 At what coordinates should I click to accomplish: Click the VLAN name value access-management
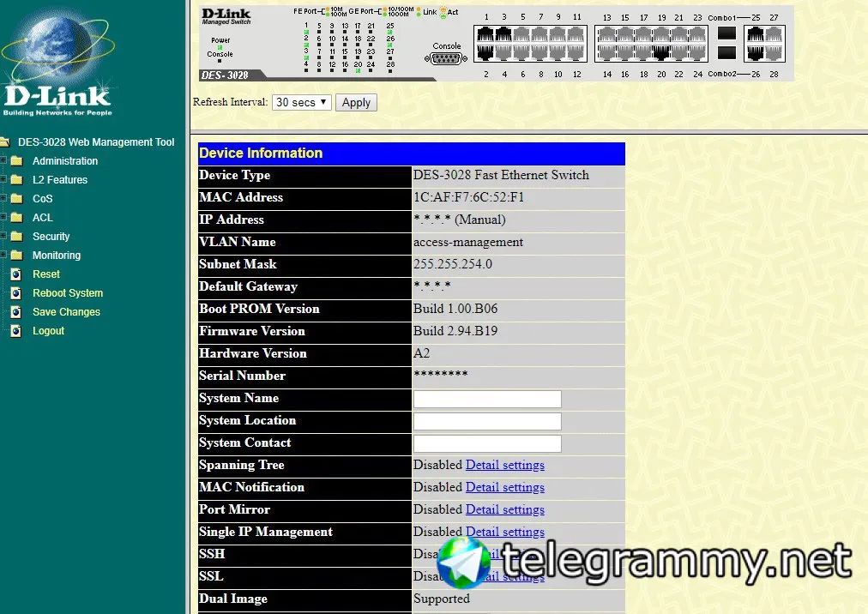[x=467, y=242]
